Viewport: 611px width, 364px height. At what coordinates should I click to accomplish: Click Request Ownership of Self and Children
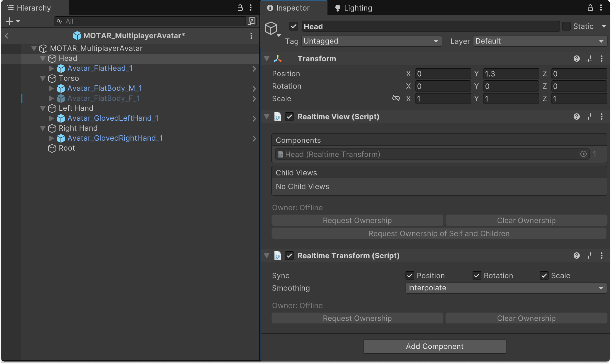(x=439, y=234)
